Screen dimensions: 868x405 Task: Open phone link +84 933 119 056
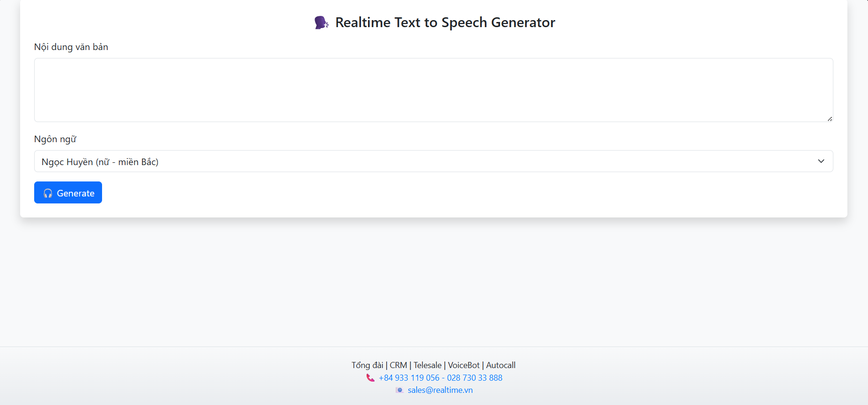(409, 378)
